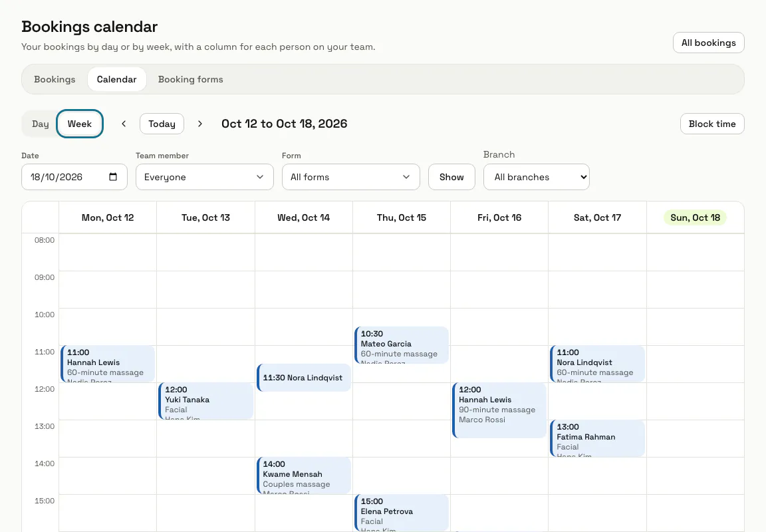Switch to Day view
The image size is (766, 532).
pos(40,124)
